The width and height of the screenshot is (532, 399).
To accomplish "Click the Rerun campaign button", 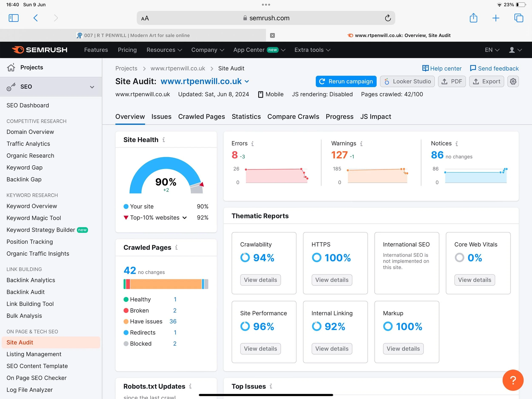I will pyautogui.click(x=346, y=81).
